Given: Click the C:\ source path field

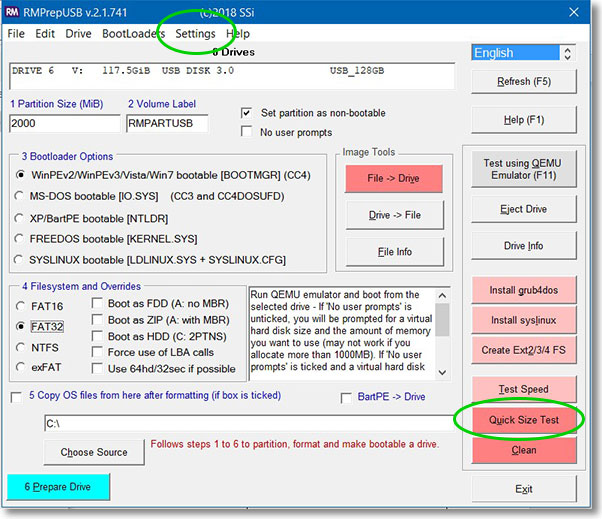Looking at the screenshot, I should pyautogui.click(x=249, y=423).
